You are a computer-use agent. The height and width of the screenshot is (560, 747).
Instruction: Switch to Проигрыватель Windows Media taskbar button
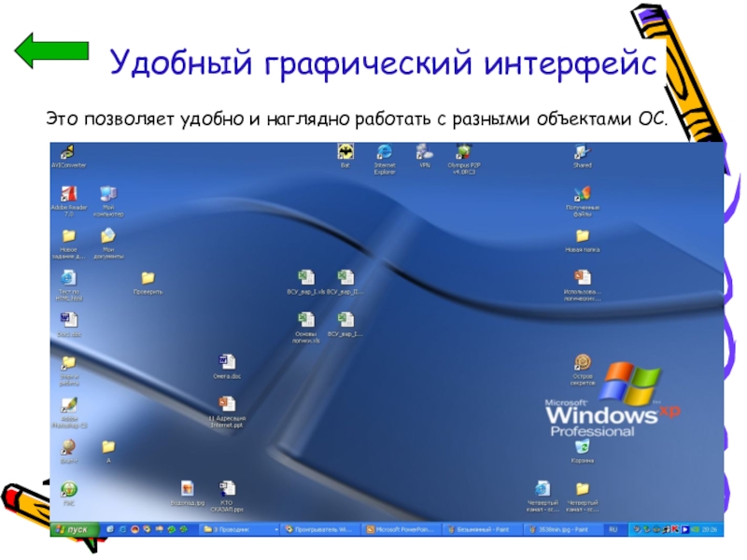point(321,529)
